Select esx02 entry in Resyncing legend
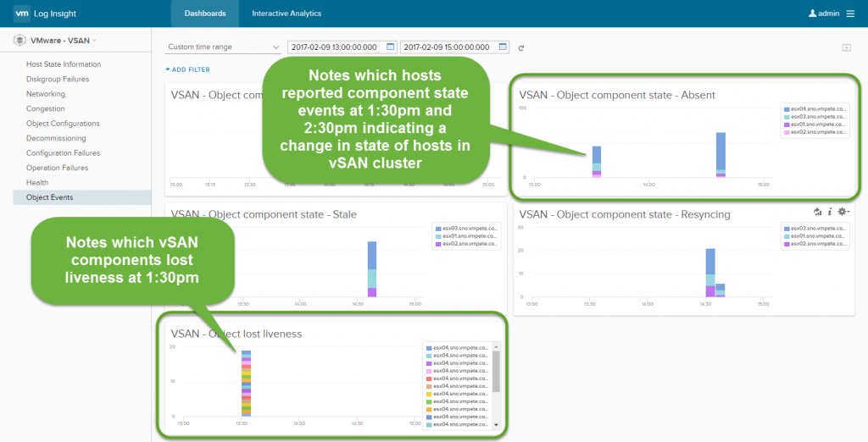The width and height of the screenshot is (868, 442). [x=815, y=243]
